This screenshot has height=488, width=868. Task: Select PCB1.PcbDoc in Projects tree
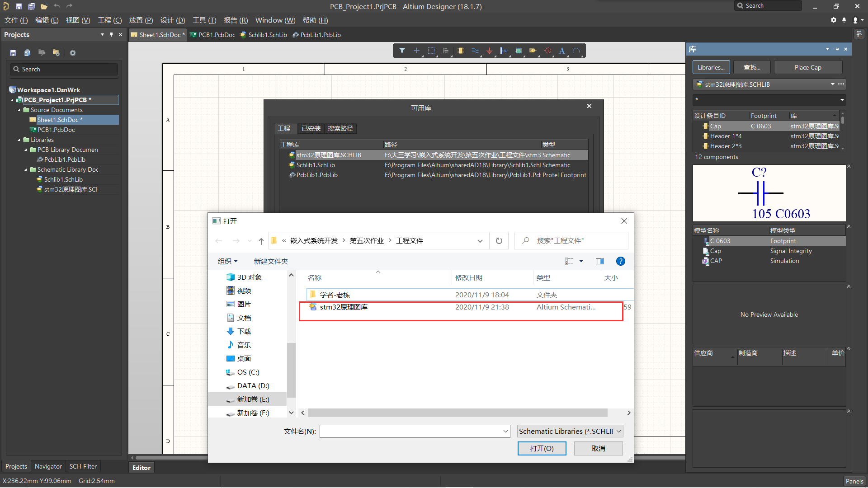[x=56, y=130]
